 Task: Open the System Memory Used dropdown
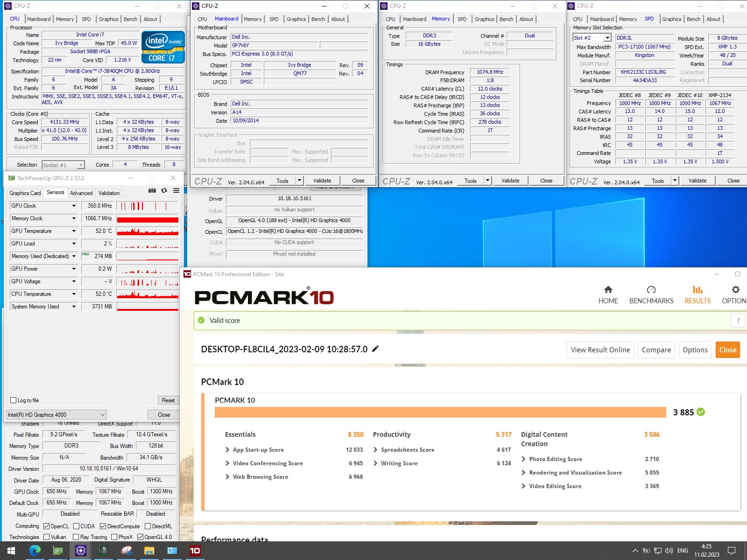click(74, 307)
